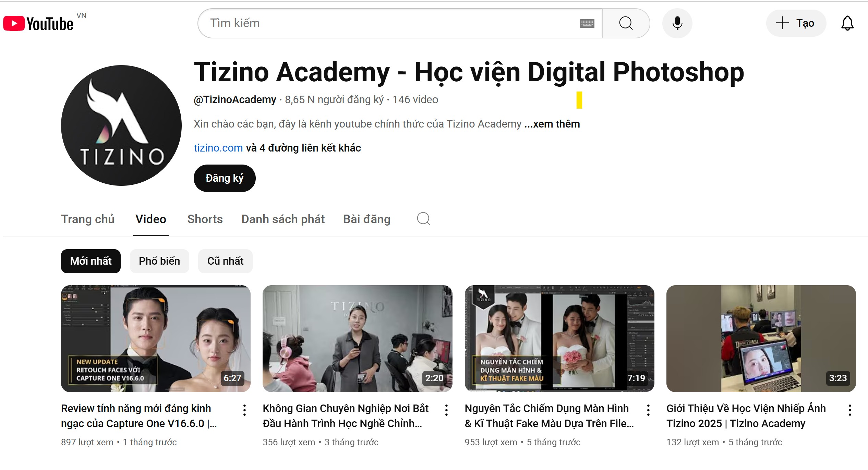Click 356 lượt xem metadata text

pos(289,442)
